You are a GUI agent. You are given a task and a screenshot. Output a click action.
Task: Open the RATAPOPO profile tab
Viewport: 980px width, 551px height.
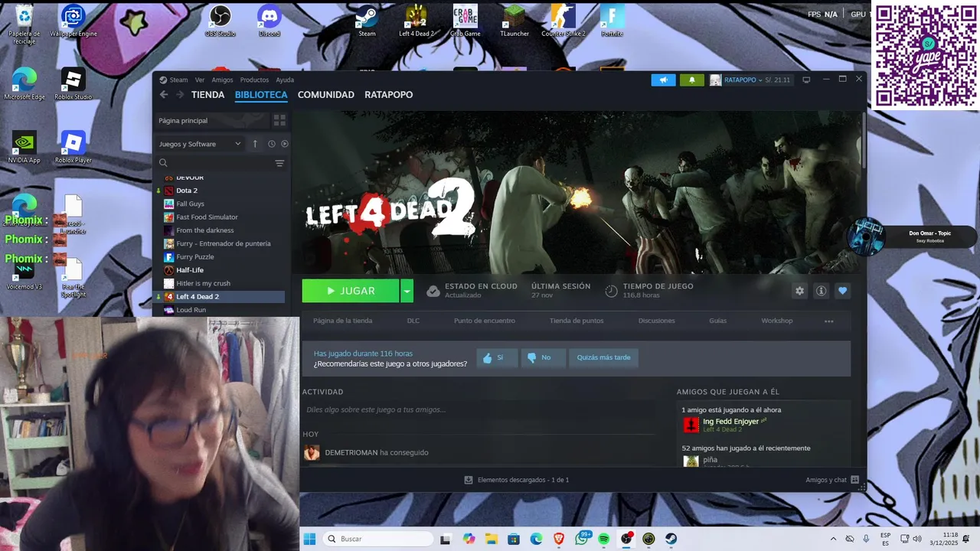tap(388, 95)
